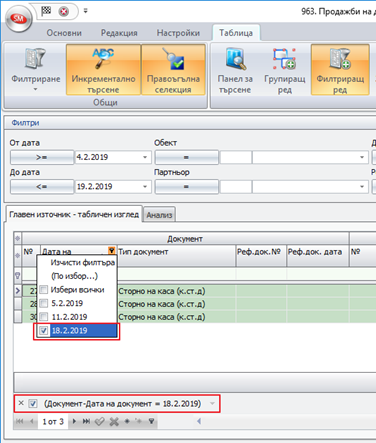
Task: Toggle the active filter checkbox in the filter bar
Action: (x=33, y=404)
